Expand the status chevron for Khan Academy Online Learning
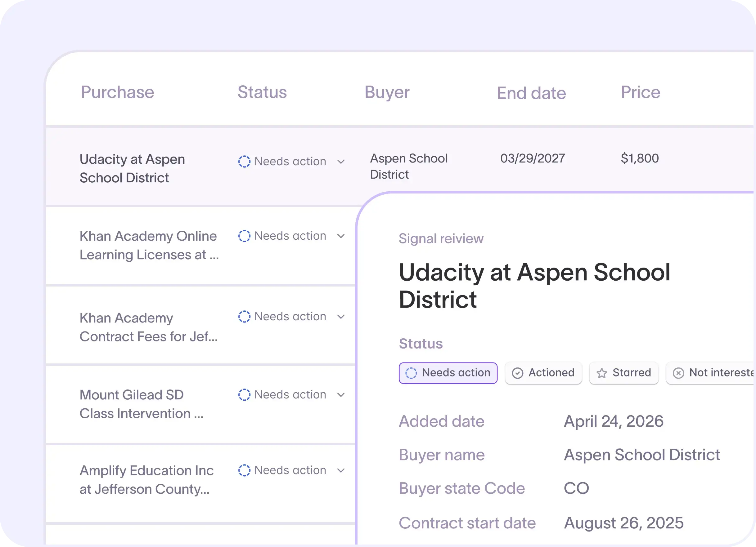756x547 pixels. click(341, 236)
